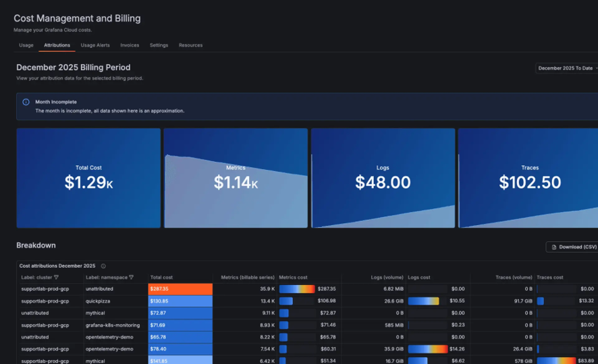Screen dimensions: 598x364
Task: Click the Download (CSV) button
Action: (x=574, y=247)
